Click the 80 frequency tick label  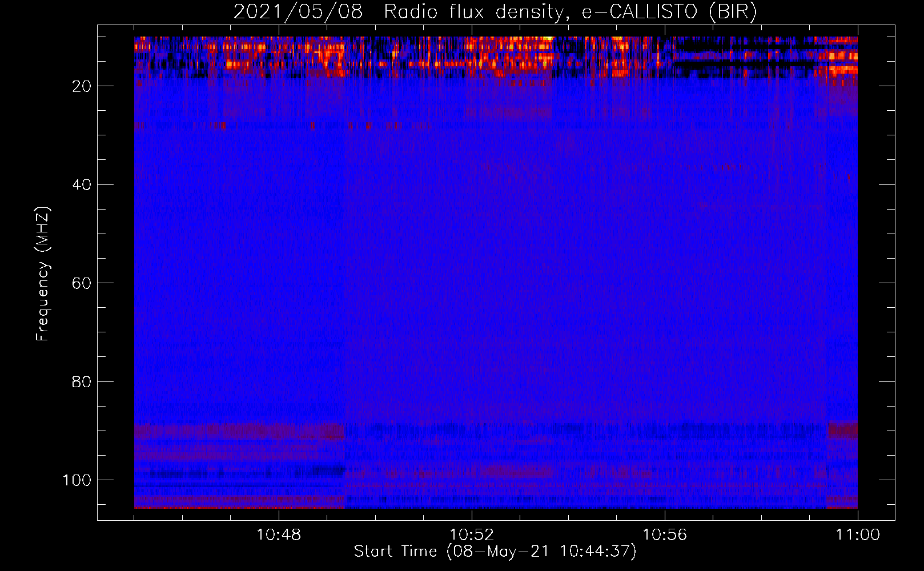click(82, 381)
